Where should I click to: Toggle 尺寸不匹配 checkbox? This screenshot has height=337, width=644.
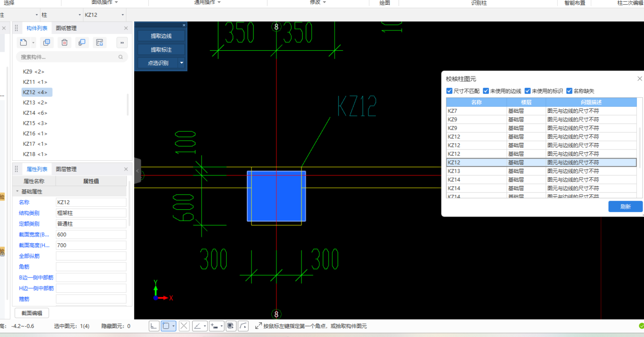449,91
